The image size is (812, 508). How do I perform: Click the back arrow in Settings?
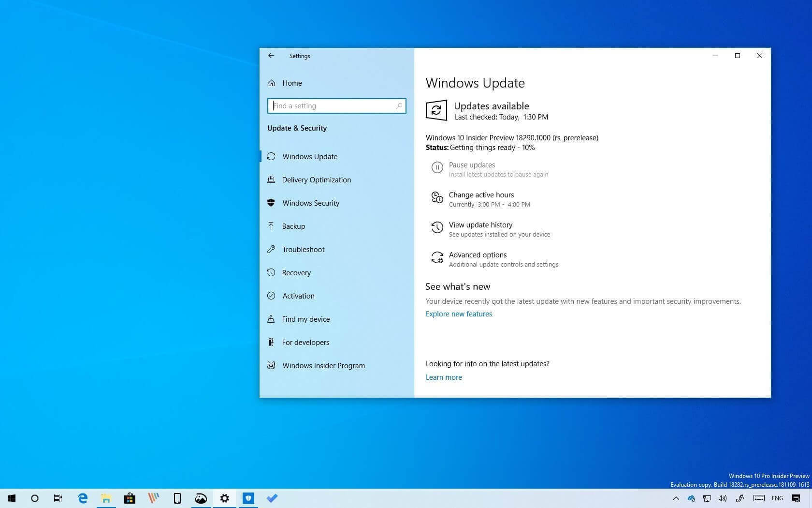pos(271,56)
